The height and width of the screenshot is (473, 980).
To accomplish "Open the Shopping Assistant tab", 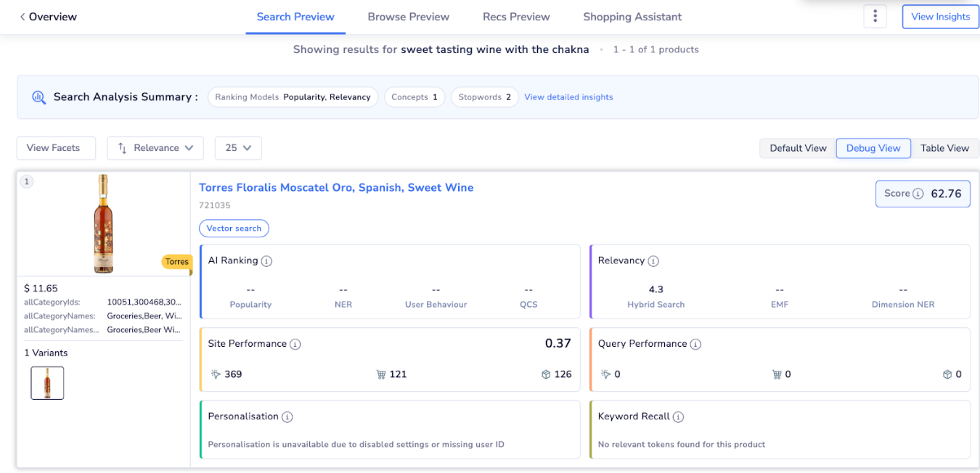I will point(632,17).
